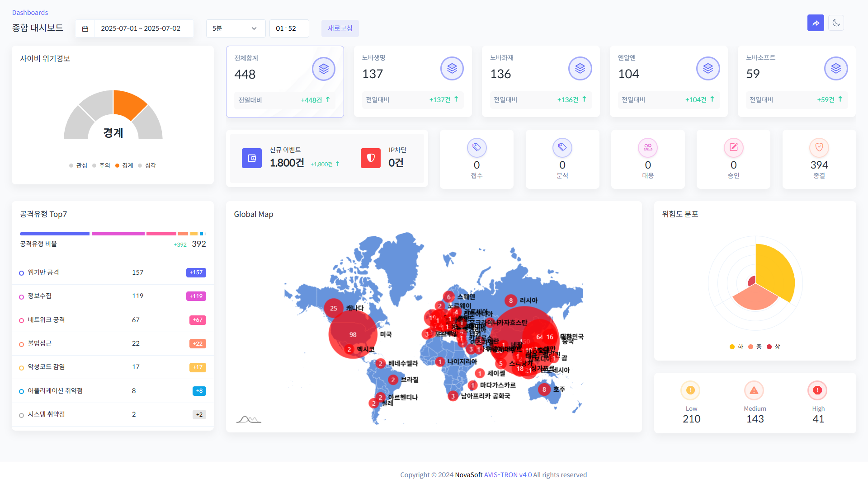The width and height of the screenshot is (868, 488).
Task: Toggle dark mode moon icon
Action: tap(836, 23)
